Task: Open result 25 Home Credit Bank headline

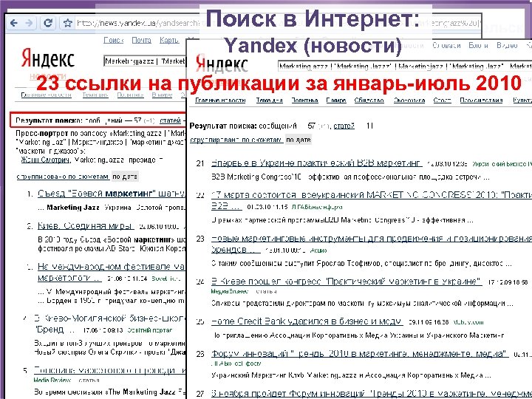Action: point(307,321)
